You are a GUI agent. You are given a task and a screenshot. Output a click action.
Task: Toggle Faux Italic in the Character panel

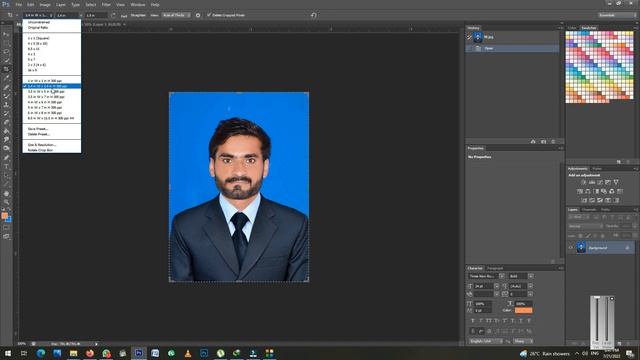(481, 321)
